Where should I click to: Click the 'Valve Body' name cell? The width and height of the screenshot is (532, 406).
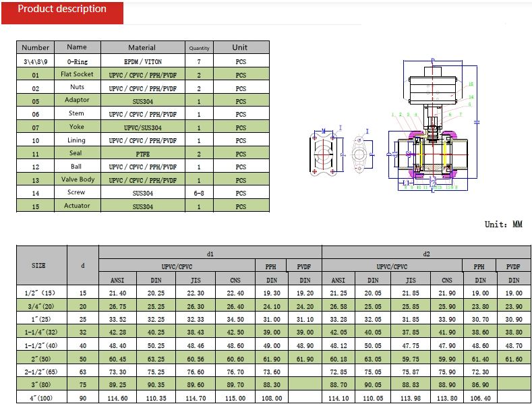coord(77,180)
